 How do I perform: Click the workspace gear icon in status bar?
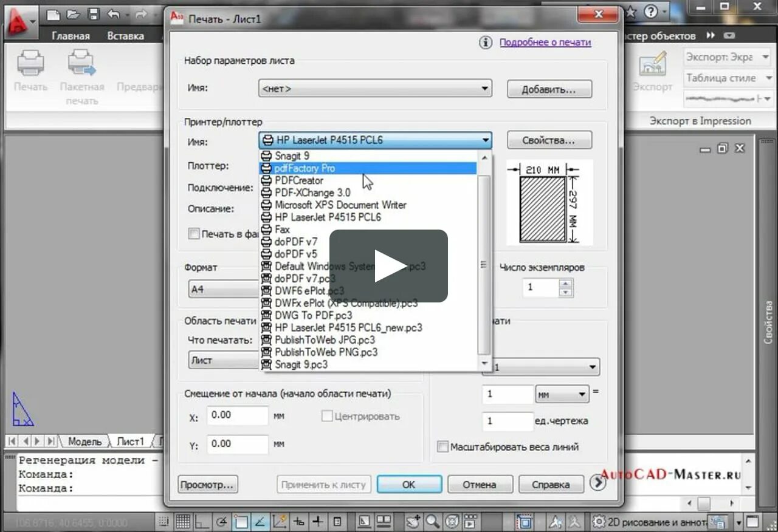[599, 522]
